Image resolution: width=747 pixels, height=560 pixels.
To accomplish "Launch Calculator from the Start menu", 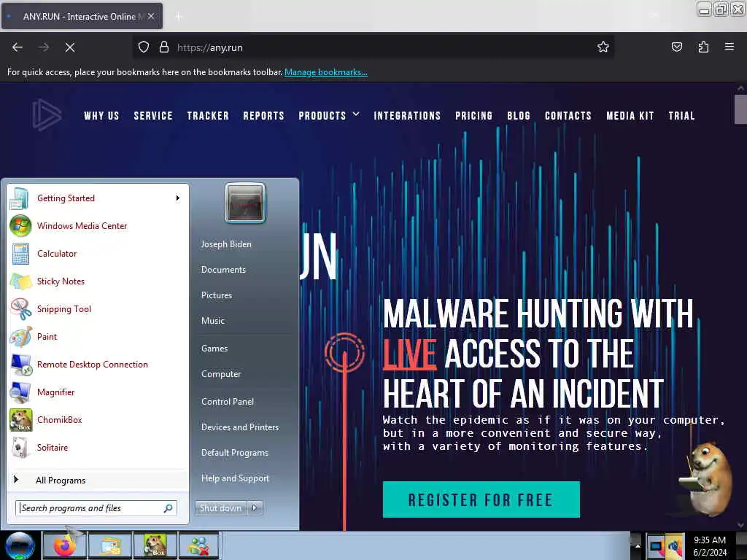I will coord(98,253).
